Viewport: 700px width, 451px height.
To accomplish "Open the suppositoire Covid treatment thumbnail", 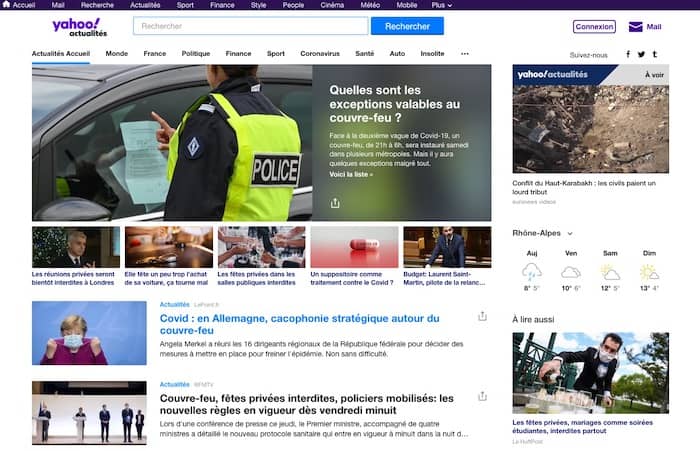I will coord(354,246).
